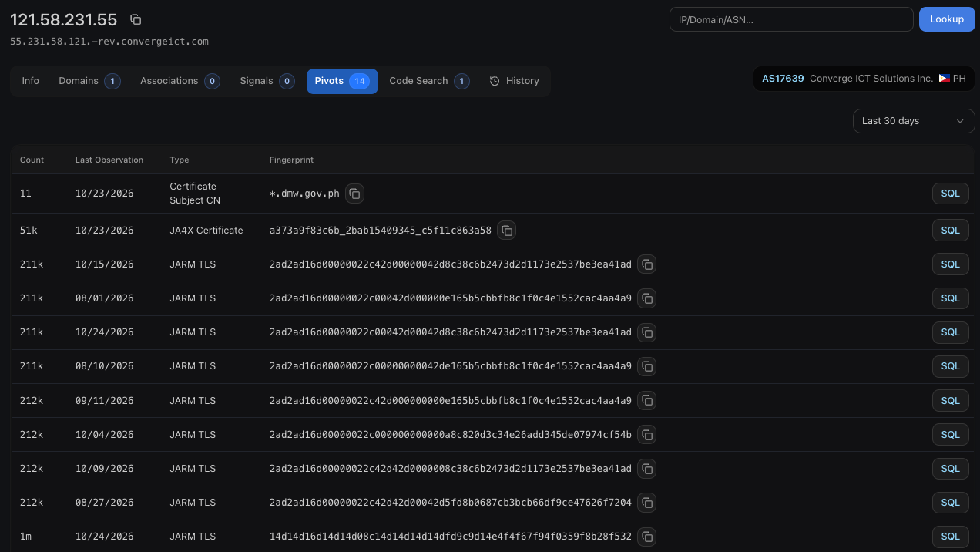Open SQL for the 08/10/2026 JARM row
Image resolution: width=980 pixels, height=552 pixels.
pyautogui.click(x=950, y=366)
